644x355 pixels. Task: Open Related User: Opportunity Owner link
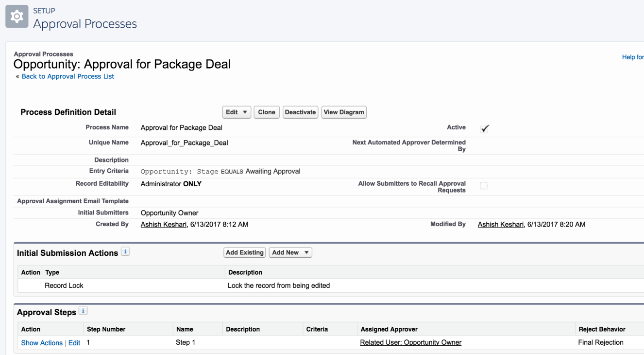click(410, 342)
